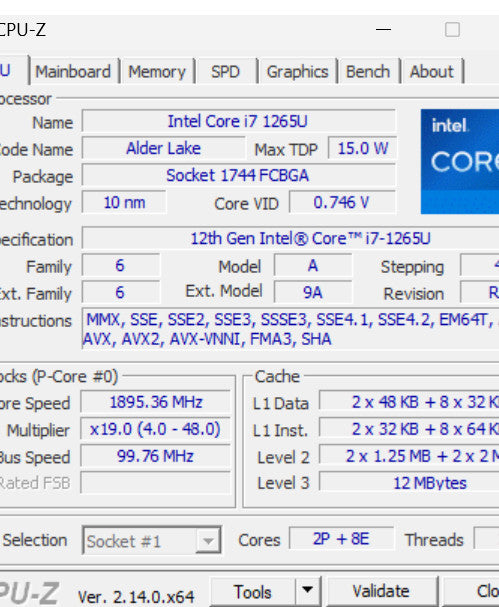
Task: Click the Socket 1744 FCBGA package value
Action: [239, 176]
